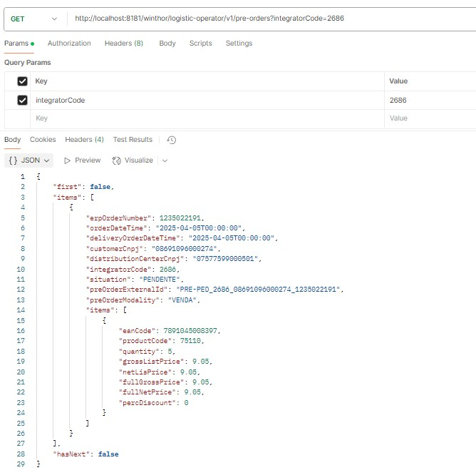476x475 pixels.
Task: Toggle the integratorCode parameter checkbox
Action: [23, 101]
